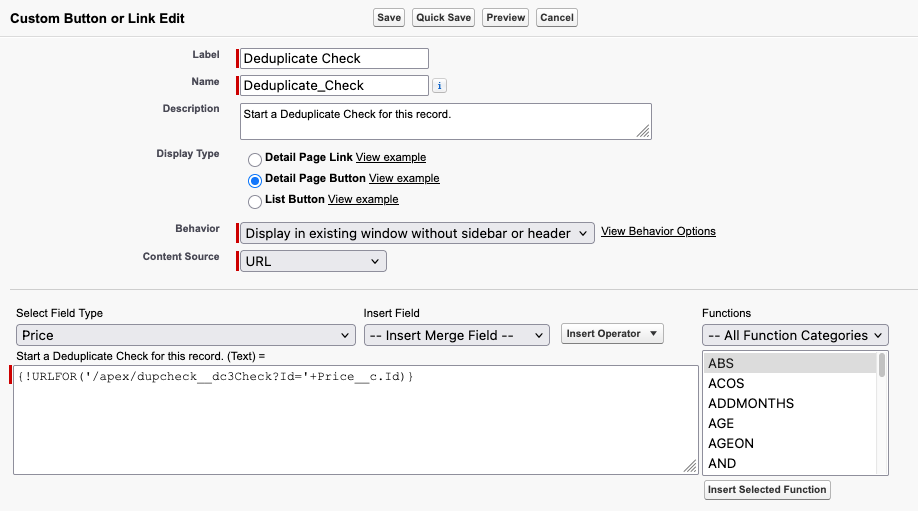
Task: Open the Insert Merge Field dropdown
Action: coord(457,335)
